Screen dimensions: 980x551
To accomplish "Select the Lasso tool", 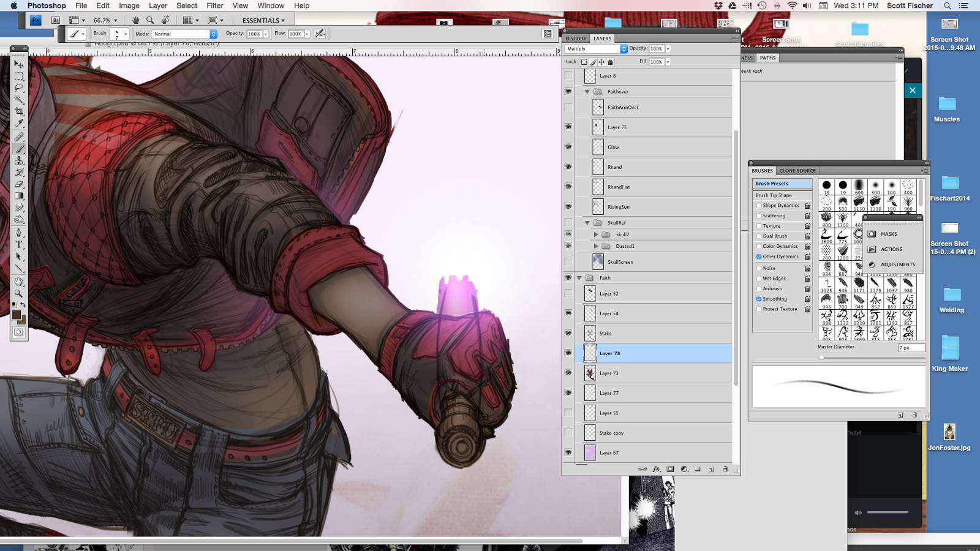I will [19, 88].
